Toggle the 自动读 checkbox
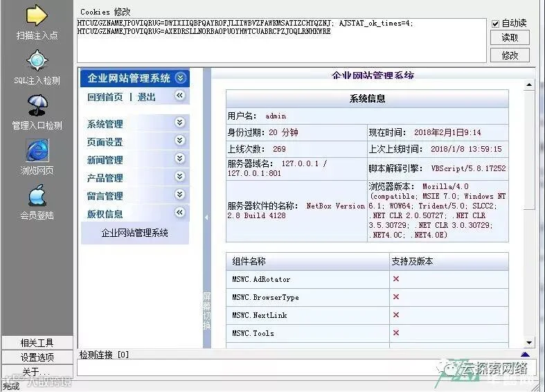 pos(495,24)
